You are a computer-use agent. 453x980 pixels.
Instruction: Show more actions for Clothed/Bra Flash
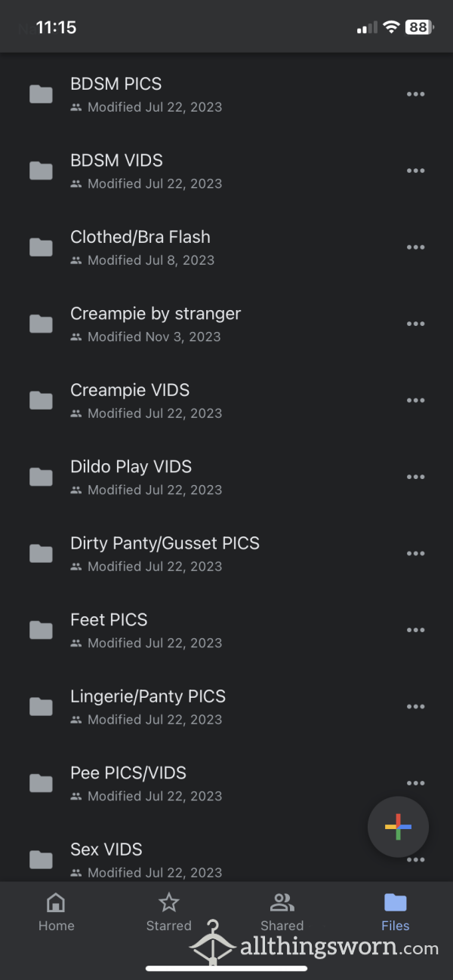coord(415,247)
